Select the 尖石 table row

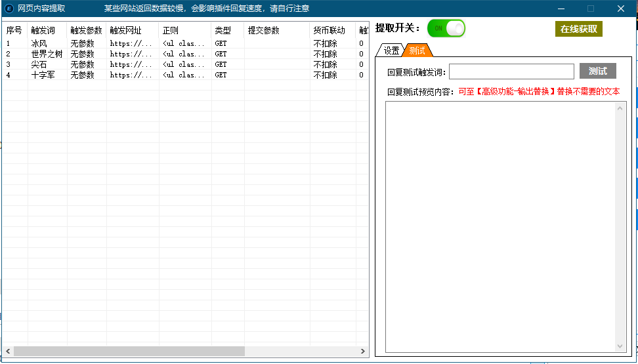click(39, 64)
